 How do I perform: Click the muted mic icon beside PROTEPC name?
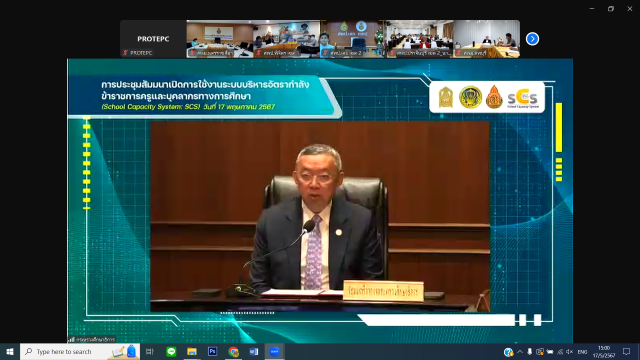point(126,53)
